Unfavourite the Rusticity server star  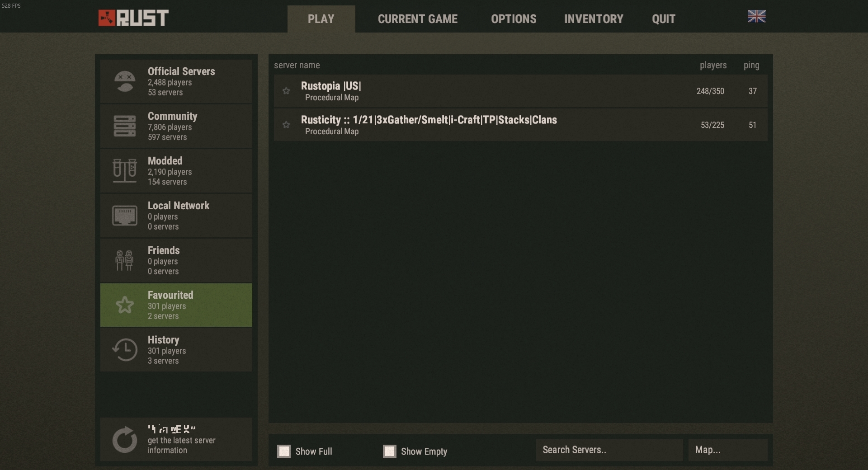click(x=286, y=125)
